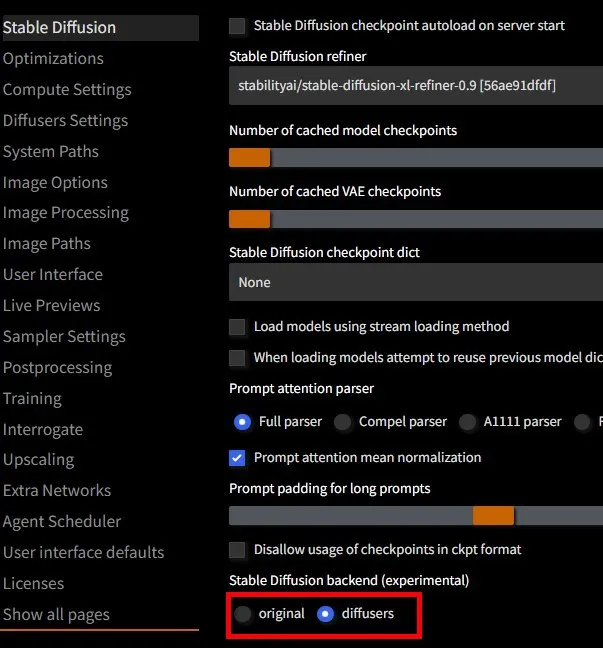
Task: Toggle Load models using stream loading method
Action: pos(237,327)
